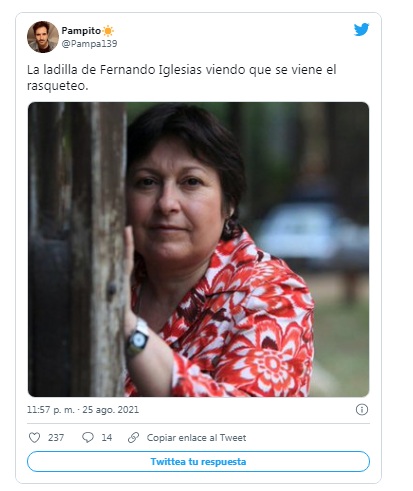This screenshot has width=413, height=491.
Task: Open the attached photo in the tweet
Action: point(198,249)
